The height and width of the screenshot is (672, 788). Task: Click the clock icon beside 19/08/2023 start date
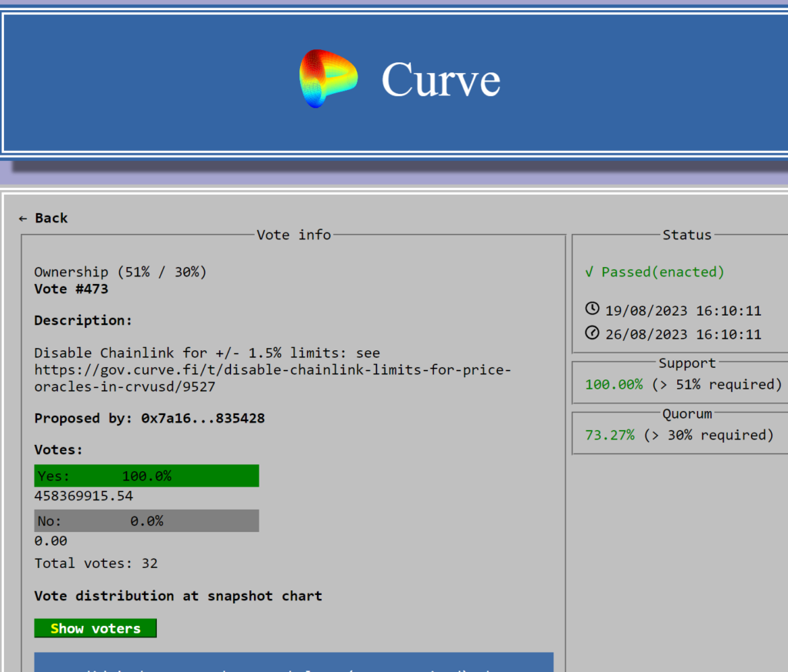point(592,309)
